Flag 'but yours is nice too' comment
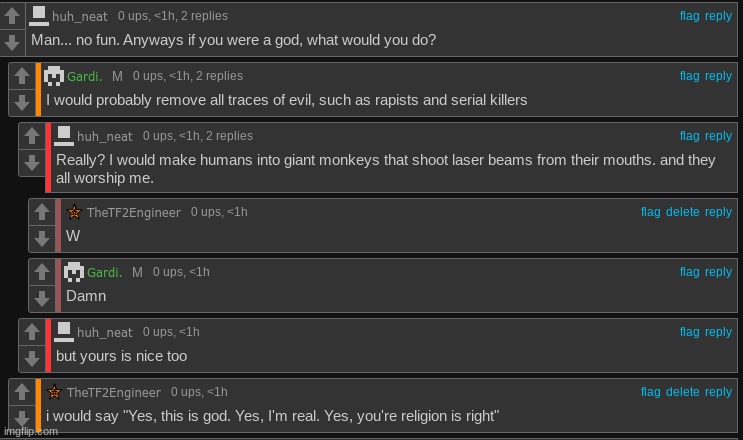This screenshot has width=743, height=440. [x=689, y=332]
